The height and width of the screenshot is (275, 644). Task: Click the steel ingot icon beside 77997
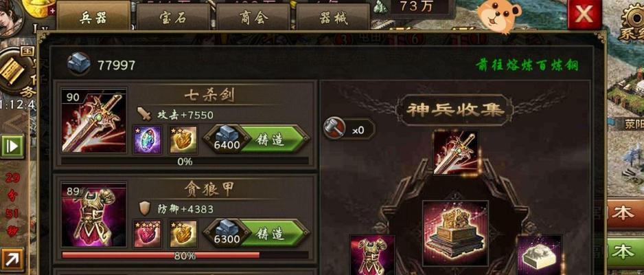pyautogui.click(x=79, y=64)
